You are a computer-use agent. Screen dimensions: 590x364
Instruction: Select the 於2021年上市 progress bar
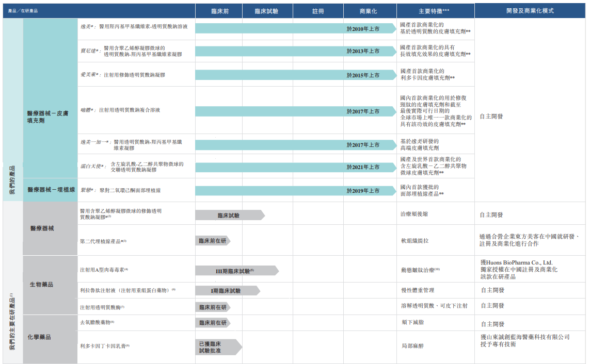296,167
